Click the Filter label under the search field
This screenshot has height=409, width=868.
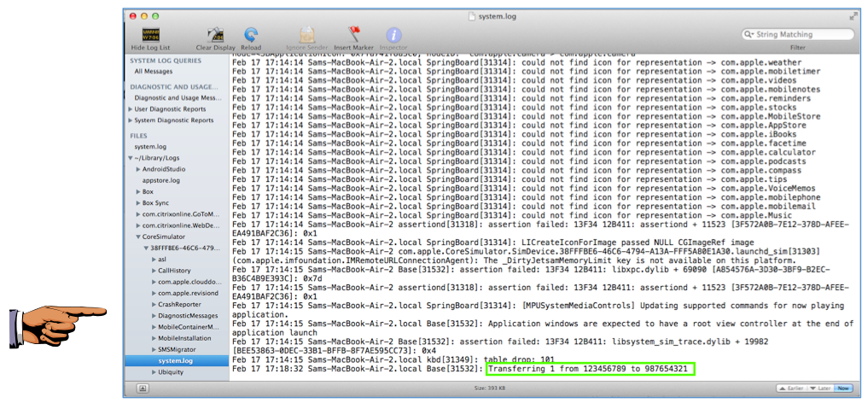pos(797,48)
